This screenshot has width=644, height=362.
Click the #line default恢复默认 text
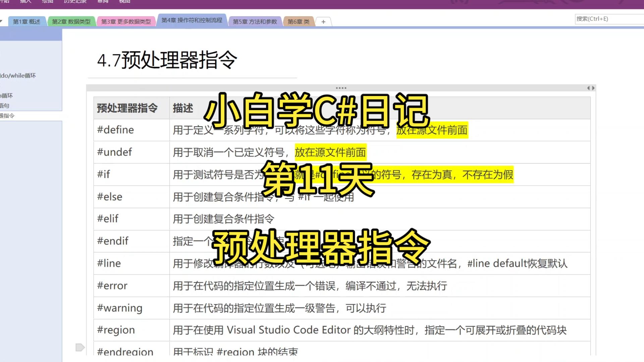(x=517, y=263)
